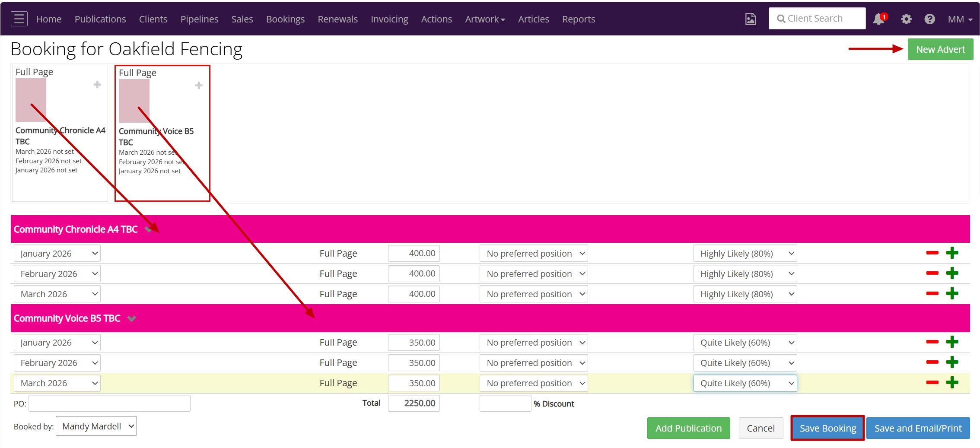The image size is (980, 448).
Task: Click price field for Chronicle January 2026
Action: [x=414, y=253]
